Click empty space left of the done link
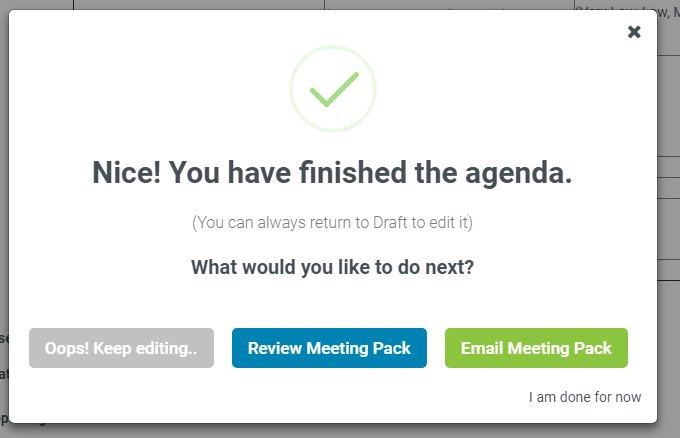The height and width of the screenshot is (438, 680). [300, 397]
